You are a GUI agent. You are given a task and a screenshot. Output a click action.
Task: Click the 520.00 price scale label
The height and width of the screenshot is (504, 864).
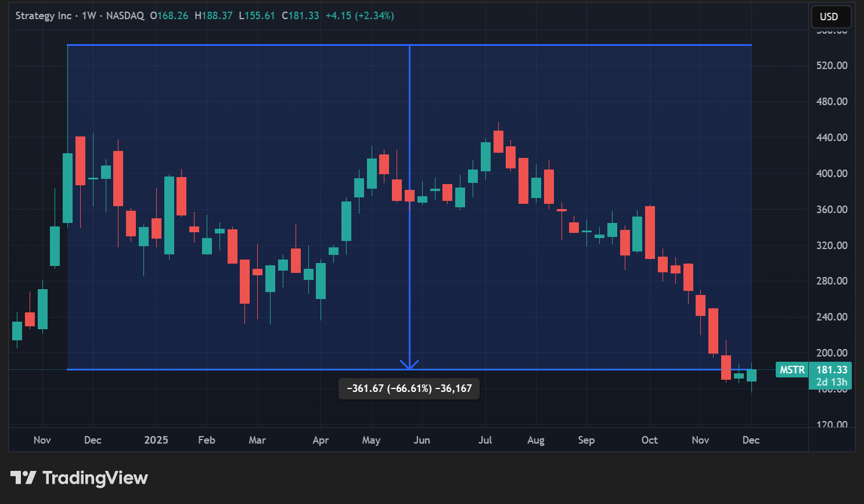click(x=831, y=66)
